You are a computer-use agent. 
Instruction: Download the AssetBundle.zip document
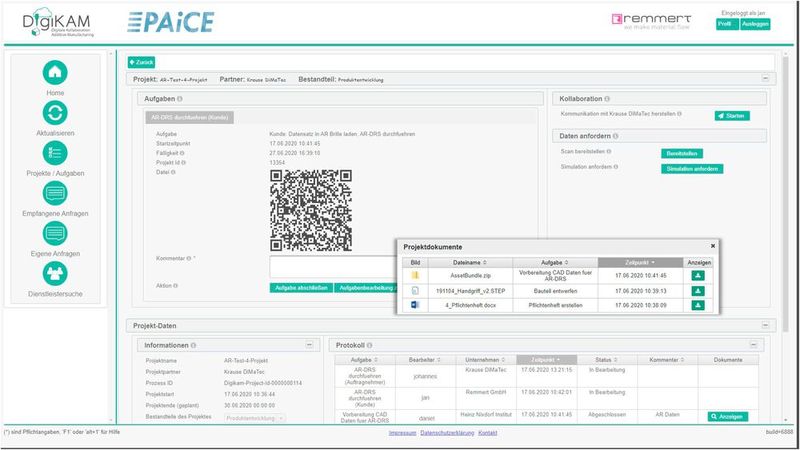coord(697,276)
